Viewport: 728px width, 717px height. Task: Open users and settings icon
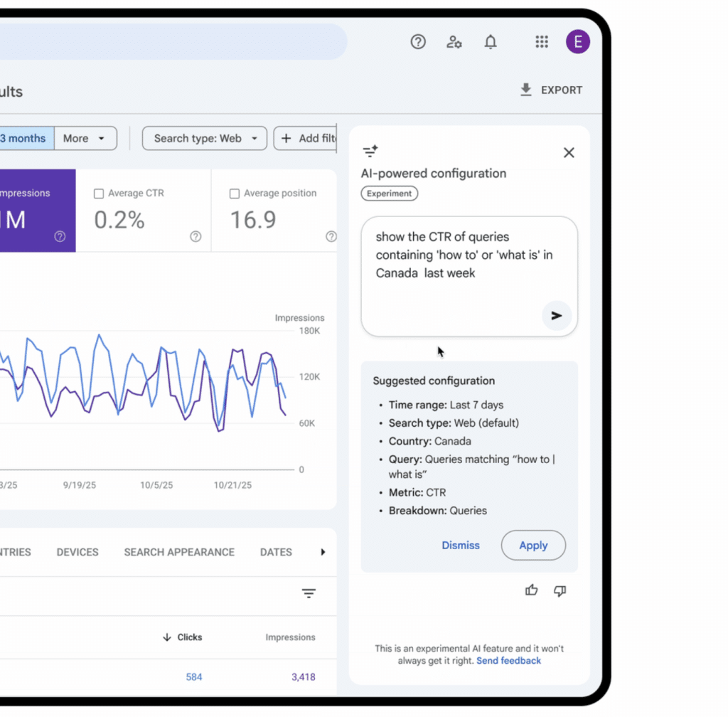454,42
